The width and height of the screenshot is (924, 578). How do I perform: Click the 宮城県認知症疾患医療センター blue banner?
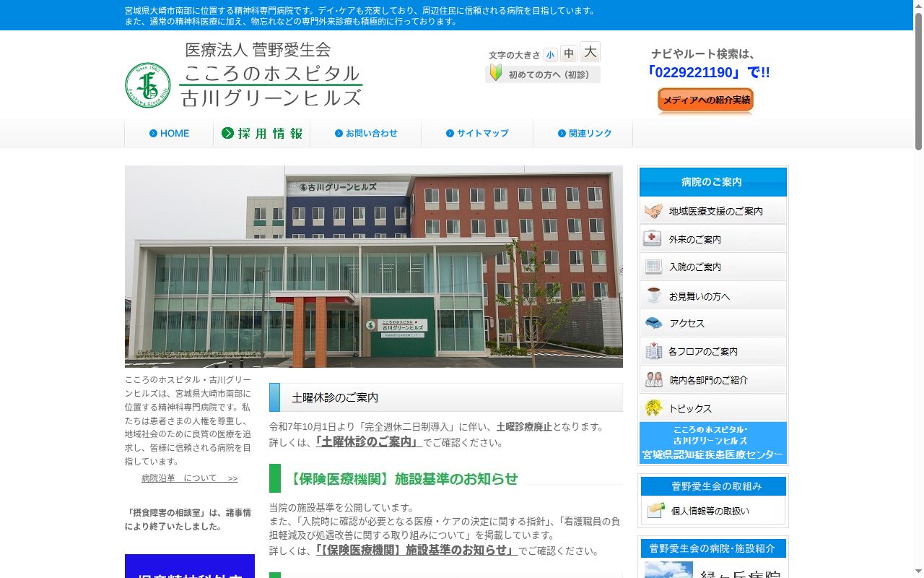713,443
